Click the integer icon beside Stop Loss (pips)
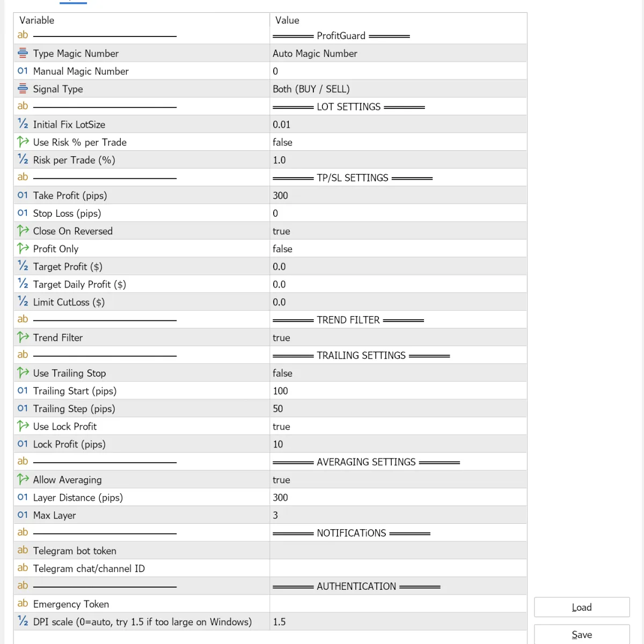 [x=23, y=213]
